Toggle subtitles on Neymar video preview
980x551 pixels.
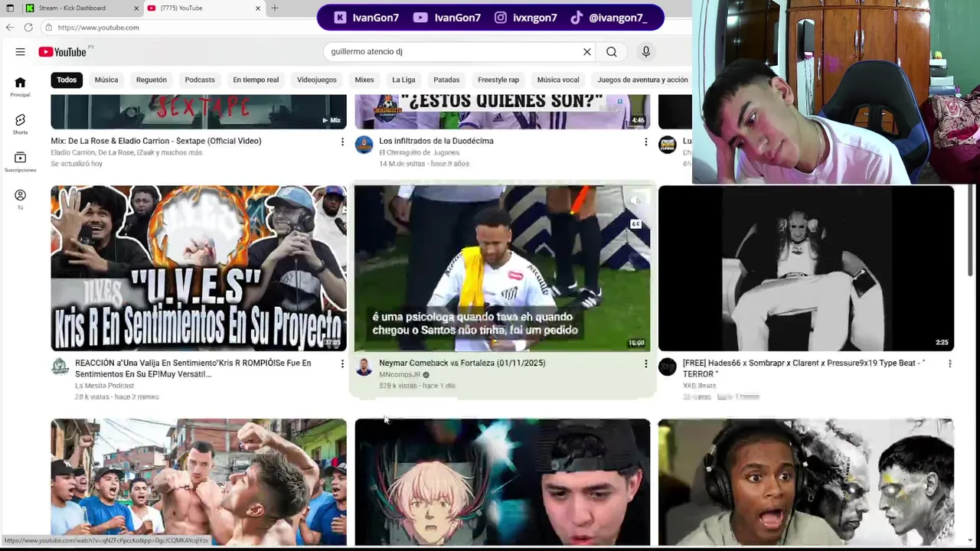tap(635, 224)
